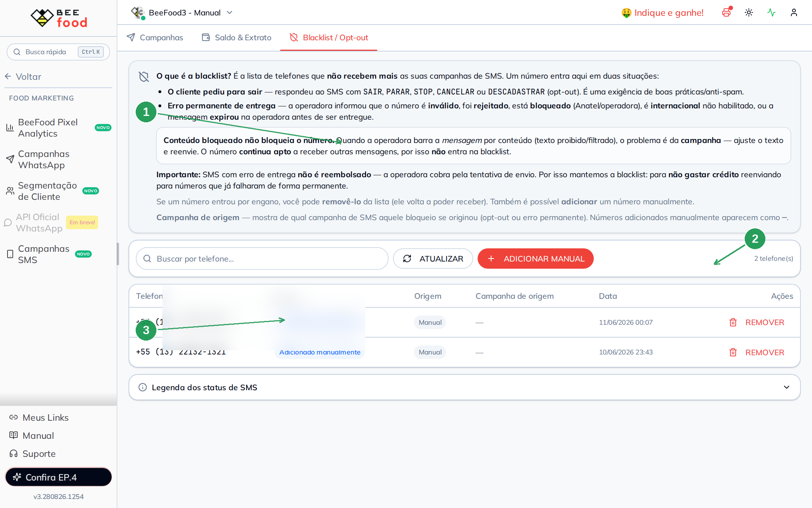Click the ATUALIZAR refresh button

click(x=433, y=259)
